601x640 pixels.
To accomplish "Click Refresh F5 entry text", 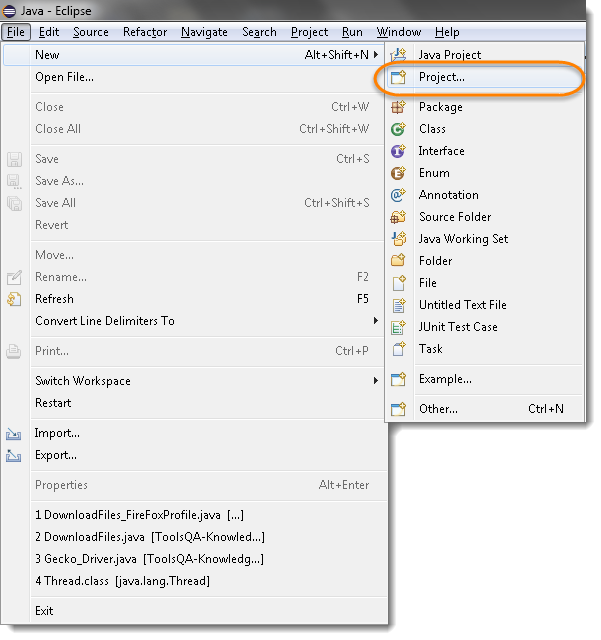I will click(55, 299).
